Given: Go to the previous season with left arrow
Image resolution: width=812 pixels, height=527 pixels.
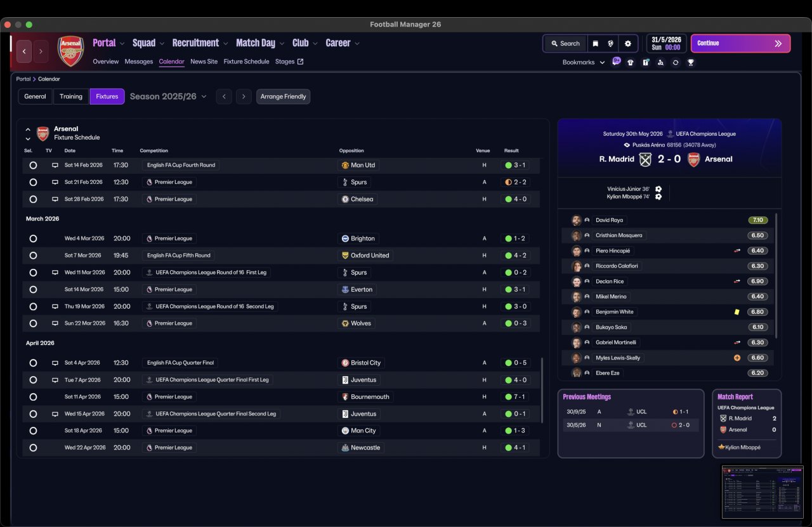Looking at the screenshot, I should (224, 96).
